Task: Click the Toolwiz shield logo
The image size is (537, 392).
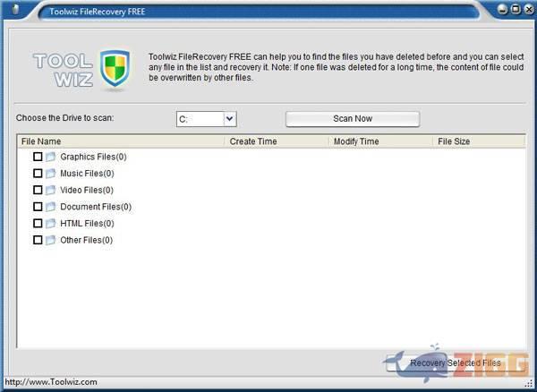Action: click(x=115, y=70)
